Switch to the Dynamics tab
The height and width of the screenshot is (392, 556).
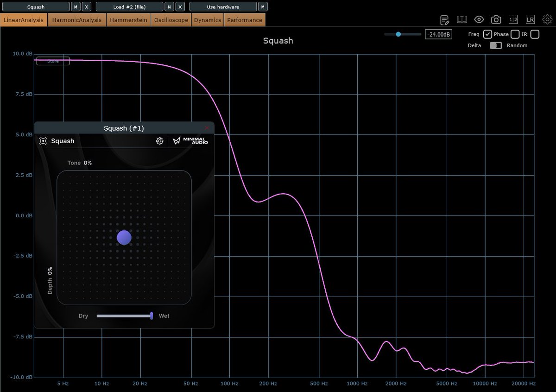[x=208, y=20]
